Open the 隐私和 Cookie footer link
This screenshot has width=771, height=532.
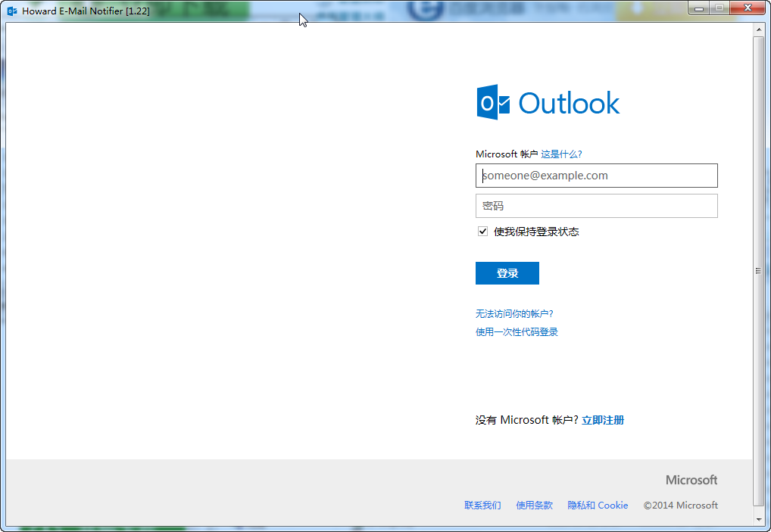pos(598,505)
